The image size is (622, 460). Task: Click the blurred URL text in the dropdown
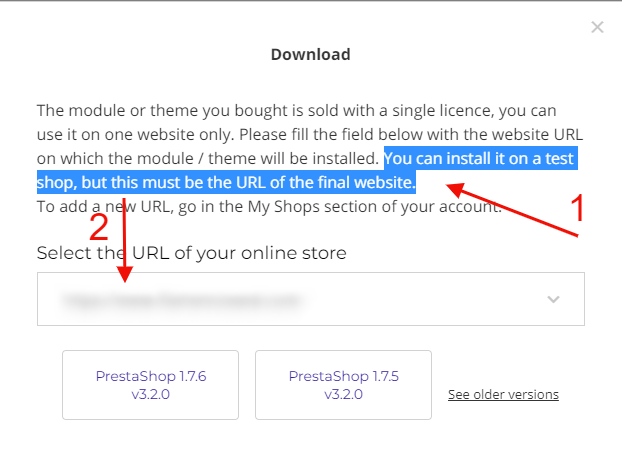click(180, 299)
